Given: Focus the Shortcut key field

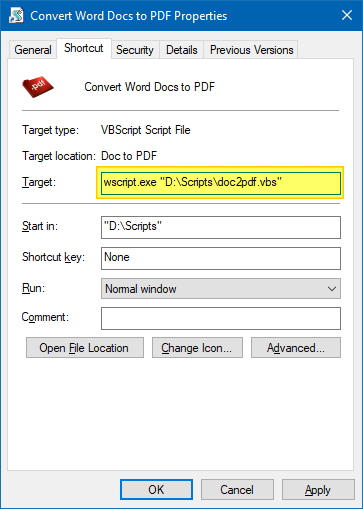Looking at the screenshot, I should (x=221, y=258).
